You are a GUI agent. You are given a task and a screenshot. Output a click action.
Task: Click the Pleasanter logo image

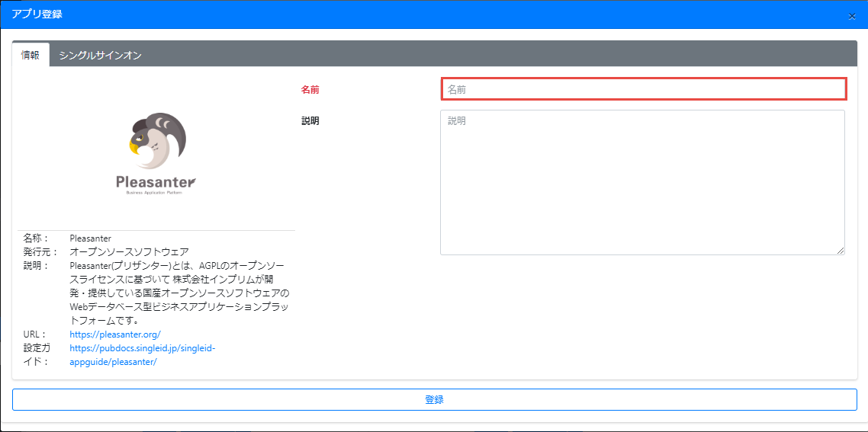point(156,155)
